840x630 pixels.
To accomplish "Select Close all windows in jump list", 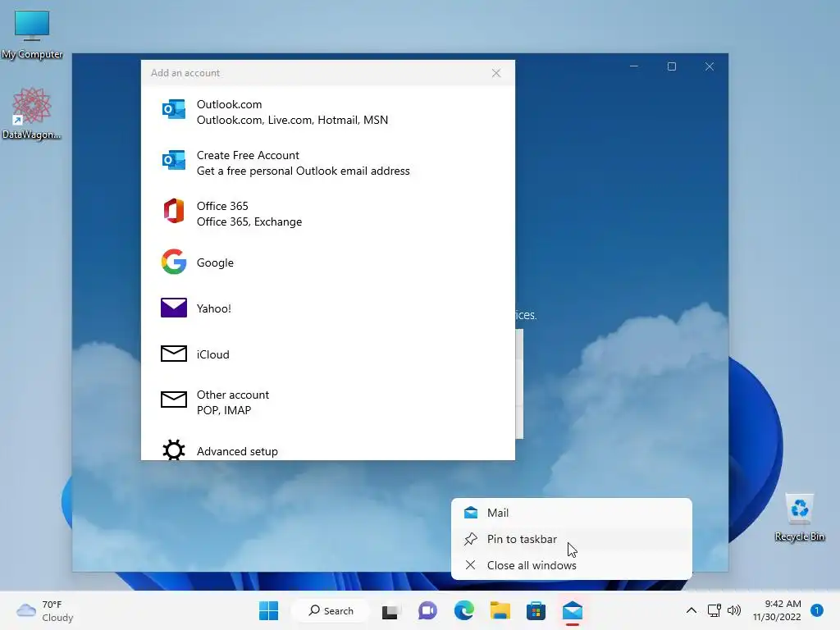I will tap(572, 565).
